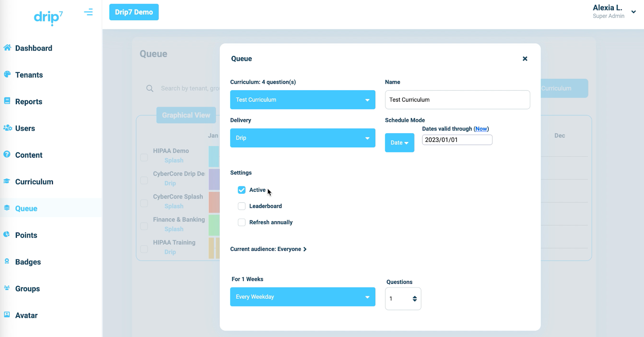Collapse sidebar with hamburger menu icon

tap(89, 12)
